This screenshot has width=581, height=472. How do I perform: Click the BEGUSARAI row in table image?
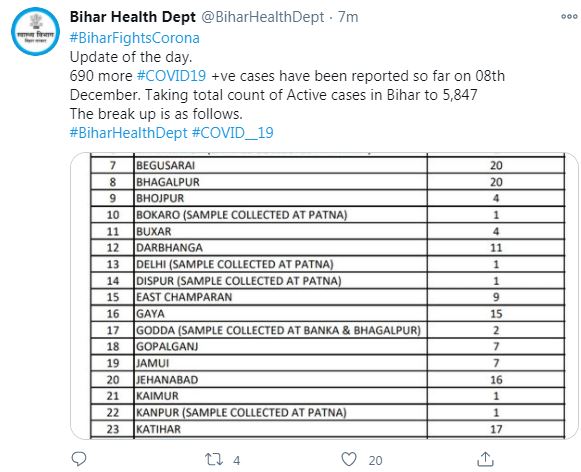click(328, 165)
